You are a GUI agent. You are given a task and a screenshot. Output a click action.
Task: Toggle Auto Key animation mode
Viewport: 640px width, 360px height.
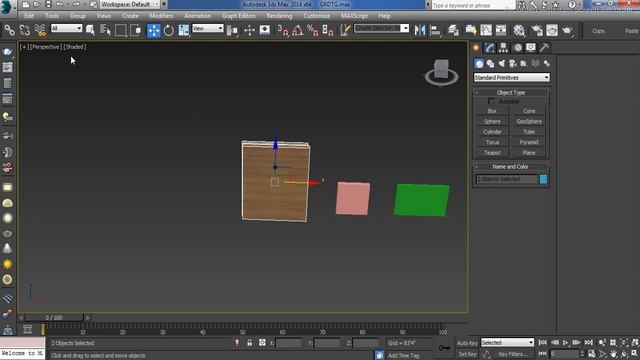pyautogui.click(x=467, y=343)
